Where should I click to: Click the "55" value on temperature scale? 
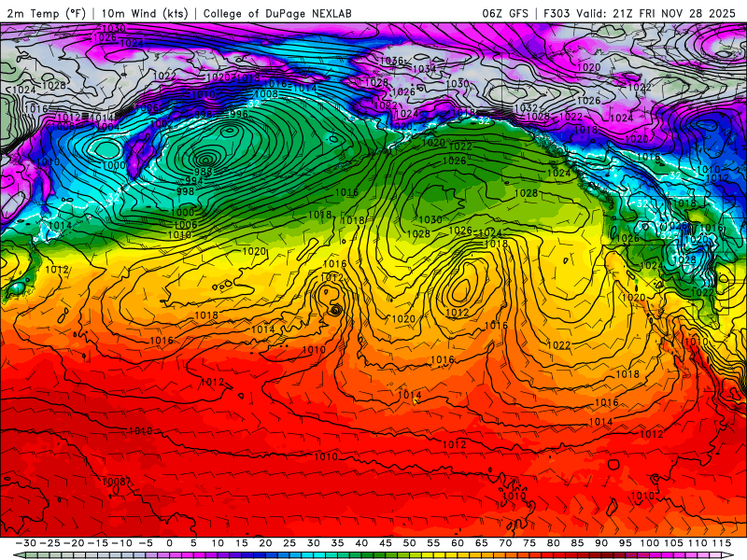pyautogui.click(x=433, y=543)
